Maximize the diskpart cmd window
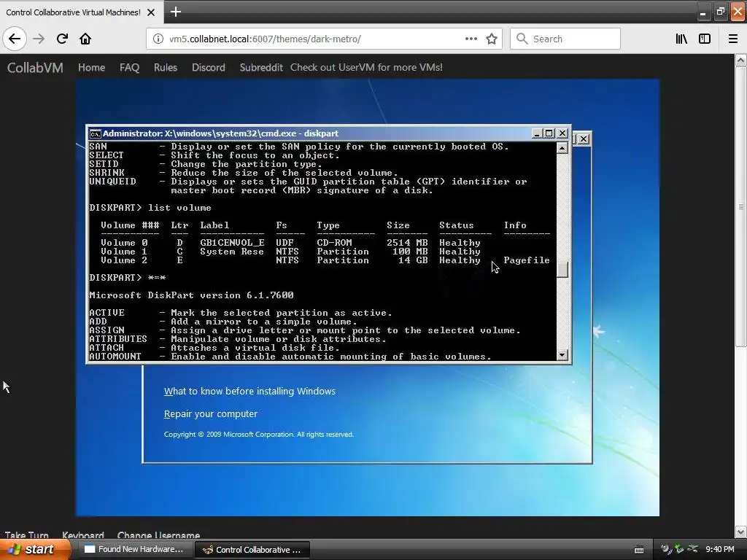This screenshot has height=560, width=747. [549, 133]
